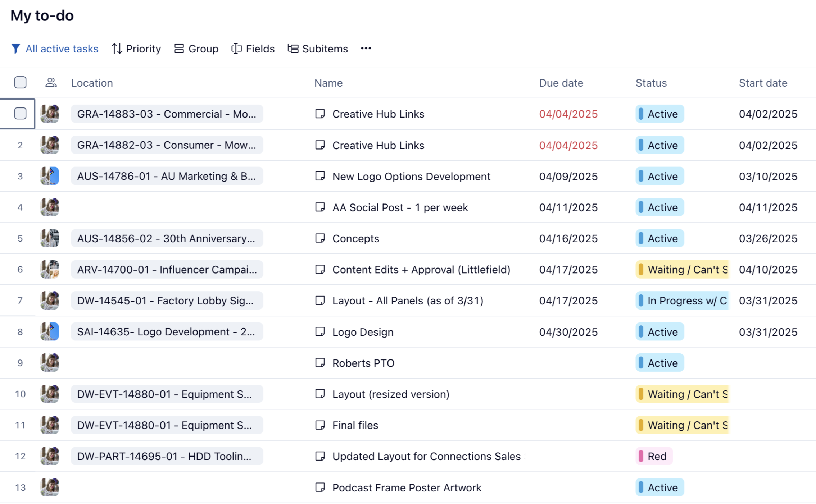Open the three-dot more options menu

(x=366, y=49)
